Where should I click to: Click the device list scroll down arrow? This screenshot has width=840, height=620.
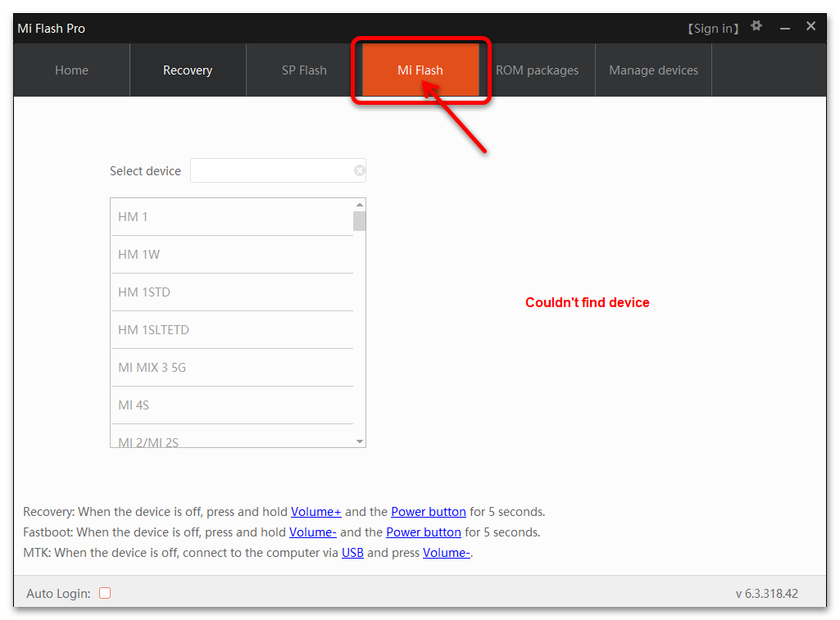pyautogui.click(x=360, y=441)
